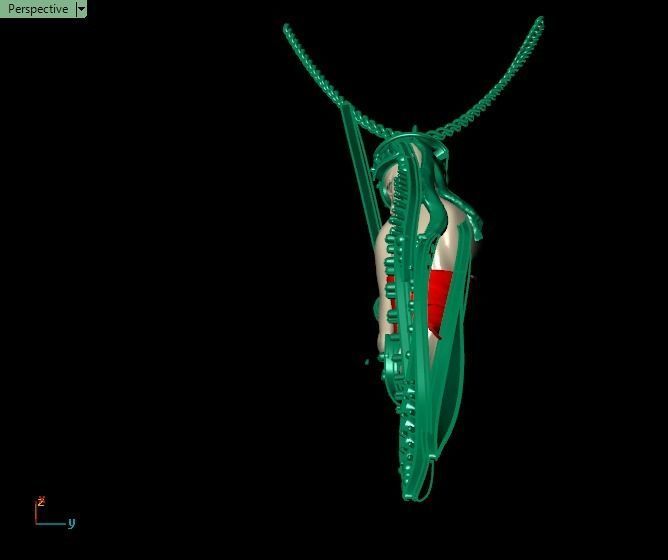Image resolution: width=668 pixels, height=560 pixels.
Task: Click the world axis icon
Action: click(x=55, y=513)
